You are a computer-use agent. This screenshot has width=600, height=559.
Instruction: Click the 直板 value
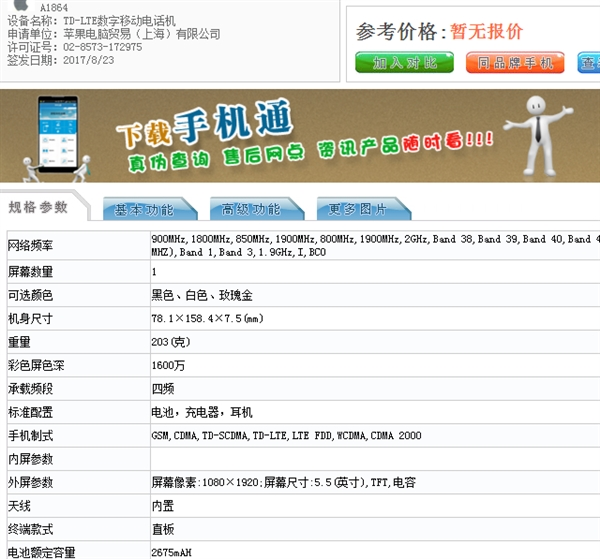[163, 530]
